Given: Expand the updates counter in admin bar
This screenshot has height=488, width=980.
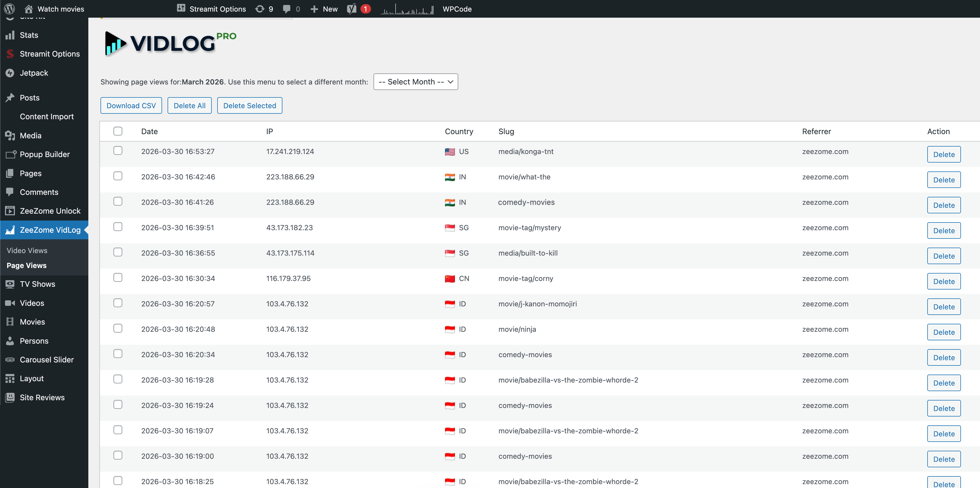Looking at the screenshot, I should click(x=264, y=9).
